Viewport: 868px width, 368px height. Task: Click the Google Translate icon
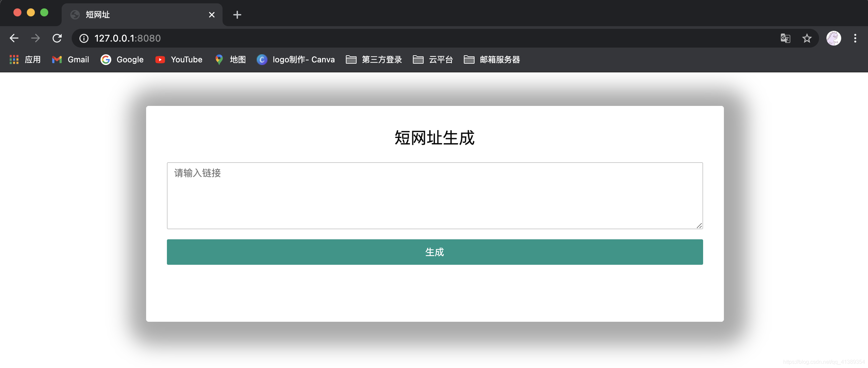click(x=785, y=38)
